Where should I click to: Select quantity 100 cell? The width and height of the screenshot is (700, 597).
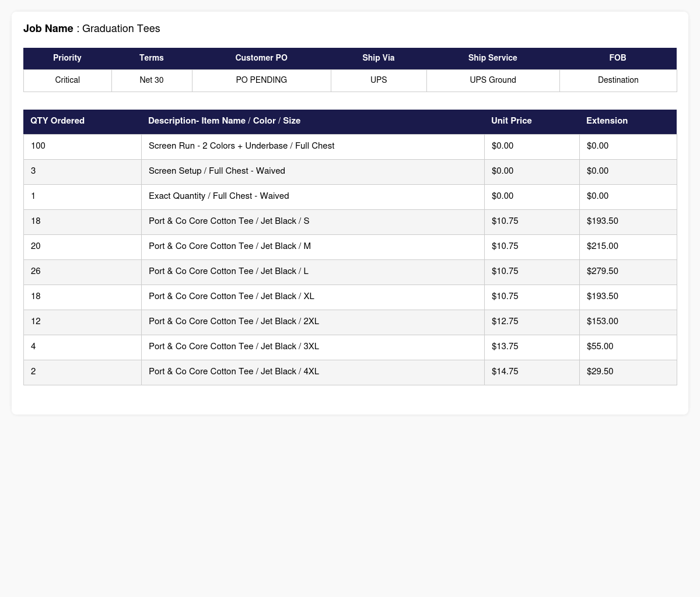82,146
